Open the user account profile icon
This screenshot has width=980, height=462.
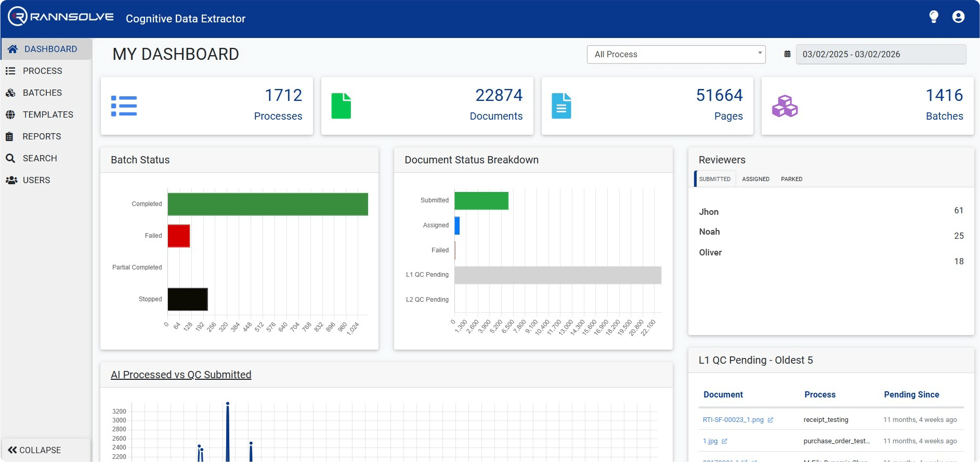tap(958, 17)
